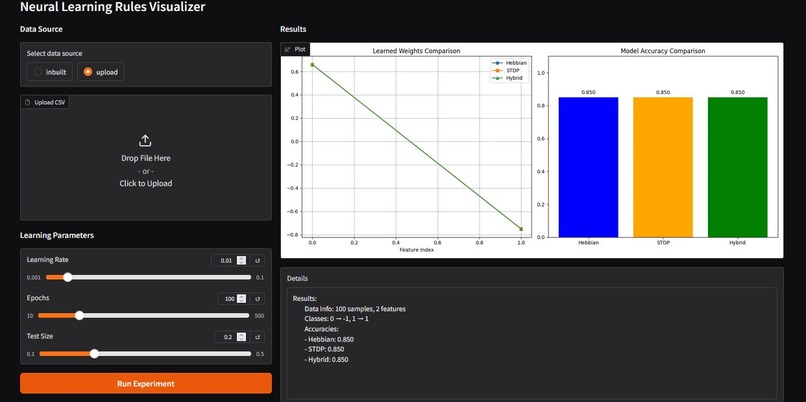Click the Test Size slider handle
This screenshot has height=402, width=806.
pos(94,354)
